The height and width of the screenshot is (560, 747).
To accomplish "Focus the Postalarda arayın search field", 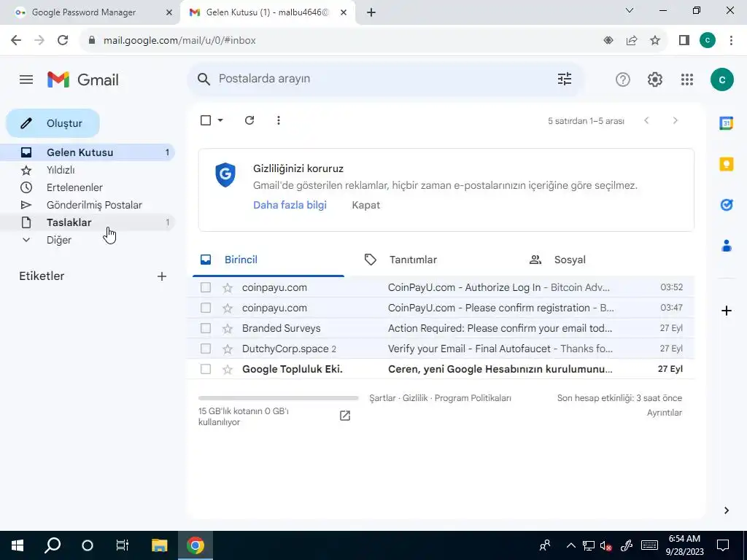I will click(x=384, y=79).
